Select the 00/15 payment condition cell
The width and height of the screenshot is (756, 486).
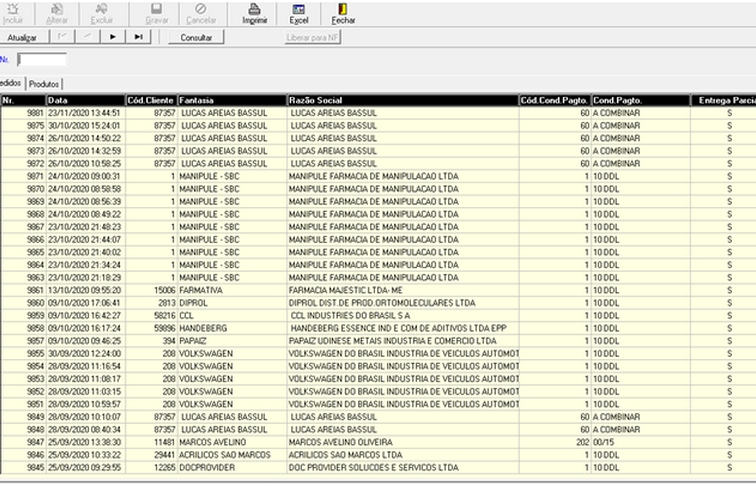pos(641,442)
